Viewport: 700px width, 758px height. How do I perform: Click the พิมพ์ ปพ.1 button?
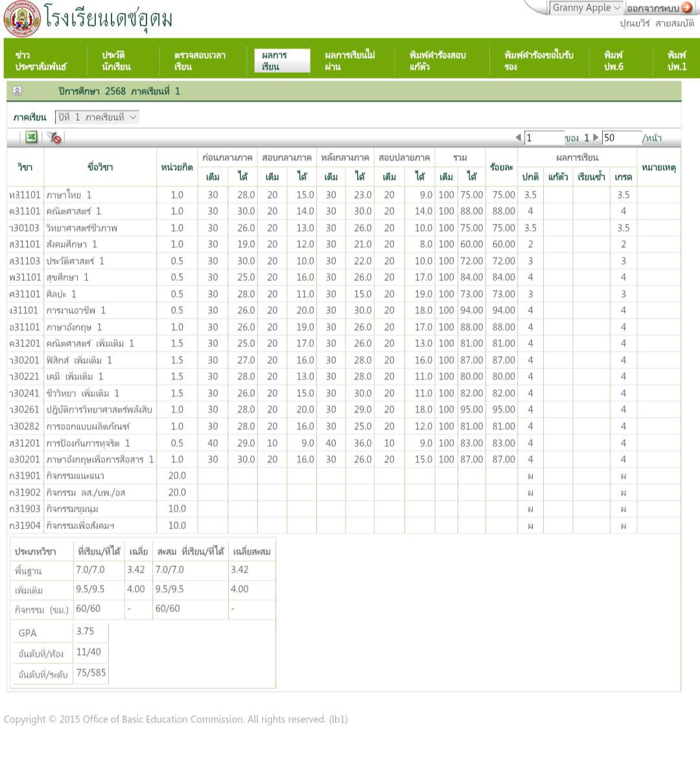pyautogui.click(x=677, y=61)
